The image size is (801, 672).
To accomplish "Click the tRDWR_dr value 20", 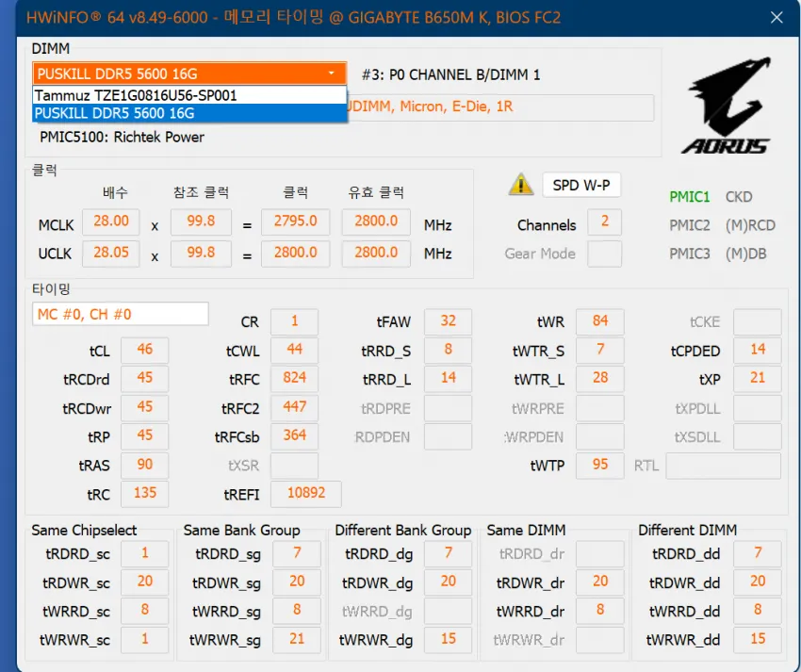I will (600, 582).
